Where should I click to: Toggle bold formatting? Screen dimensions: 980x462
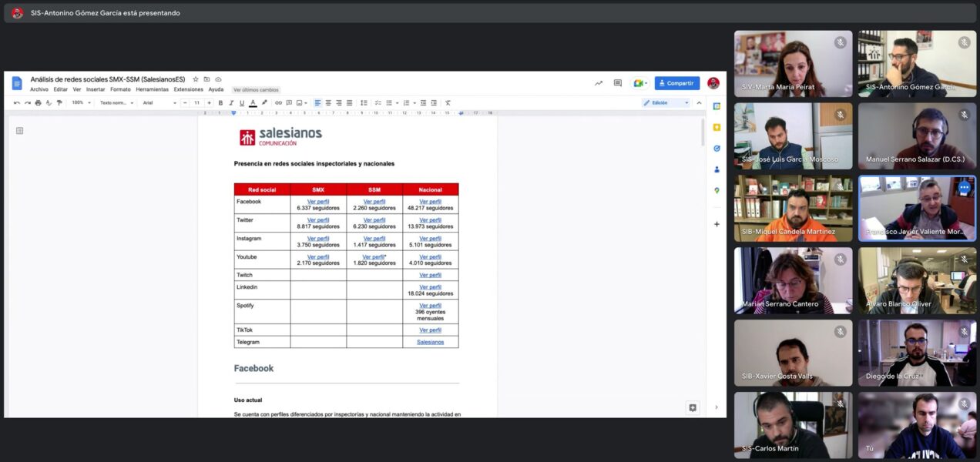click(220, 102)
